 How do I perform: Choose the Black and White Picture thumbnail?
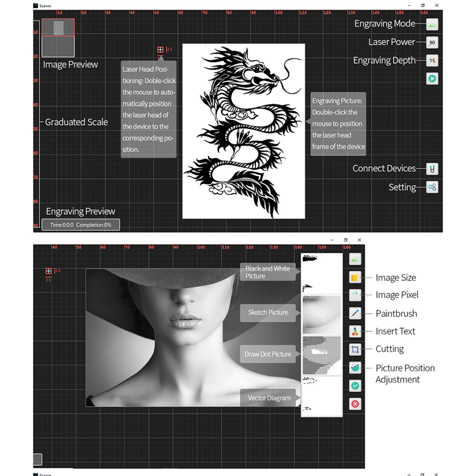(322, 274)
